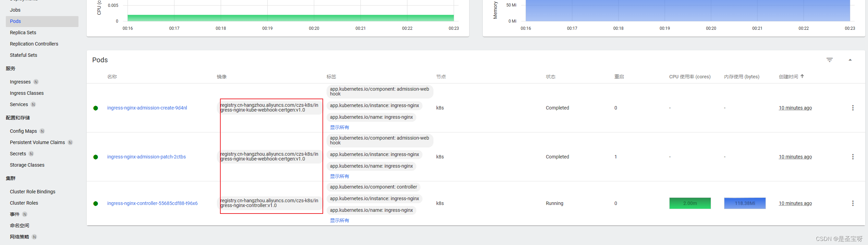Click the green 2.00m CPU usage bar

click(x=690, y=203)
